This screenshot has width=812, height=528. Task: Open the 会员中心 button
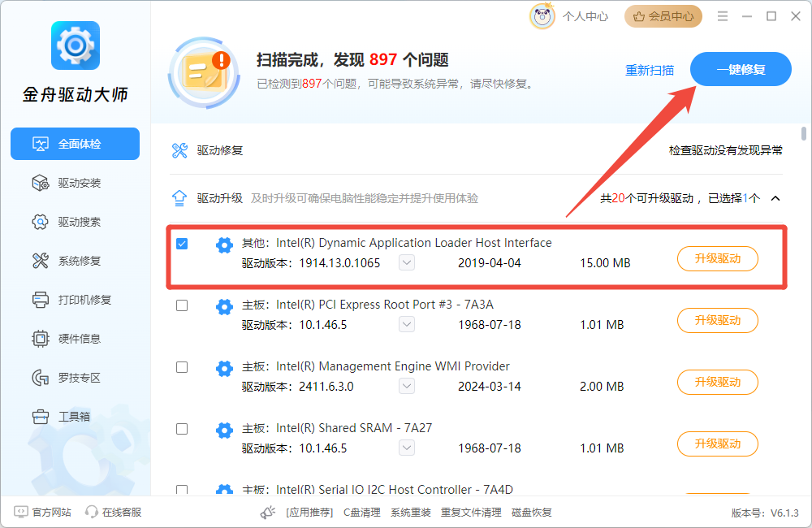tap(663, 16)
